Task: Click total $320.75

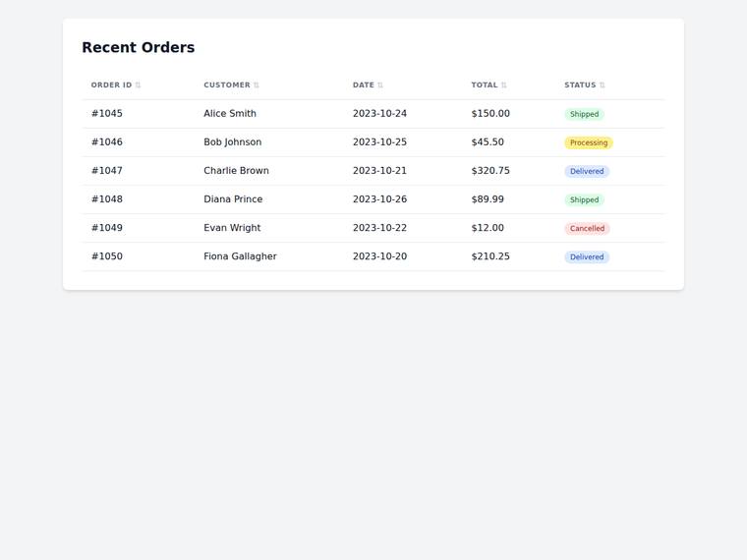Action: coord(490,171)
